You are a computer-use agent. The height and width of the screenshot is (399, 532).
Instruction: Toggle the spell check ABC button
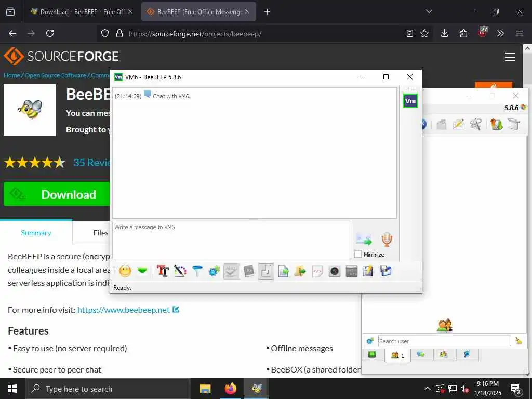[231, 271]
